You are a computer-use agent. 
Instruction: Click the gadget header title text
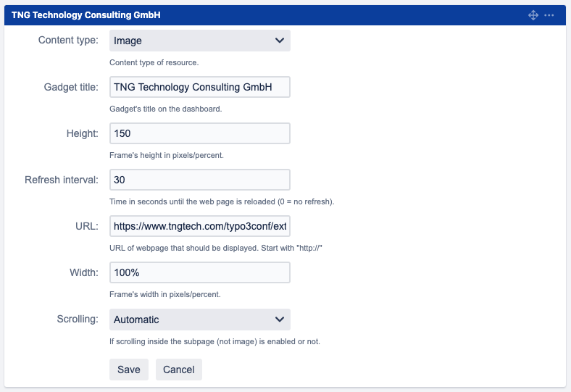pyautogui.click(x=86, y=15)
